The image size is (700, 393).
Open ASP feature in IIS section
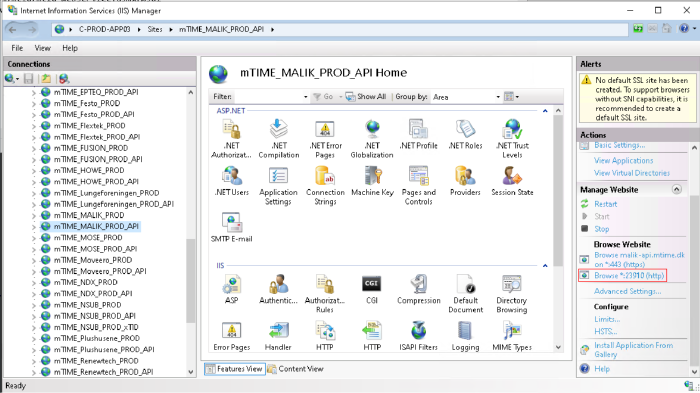click(x=232, y=289)
